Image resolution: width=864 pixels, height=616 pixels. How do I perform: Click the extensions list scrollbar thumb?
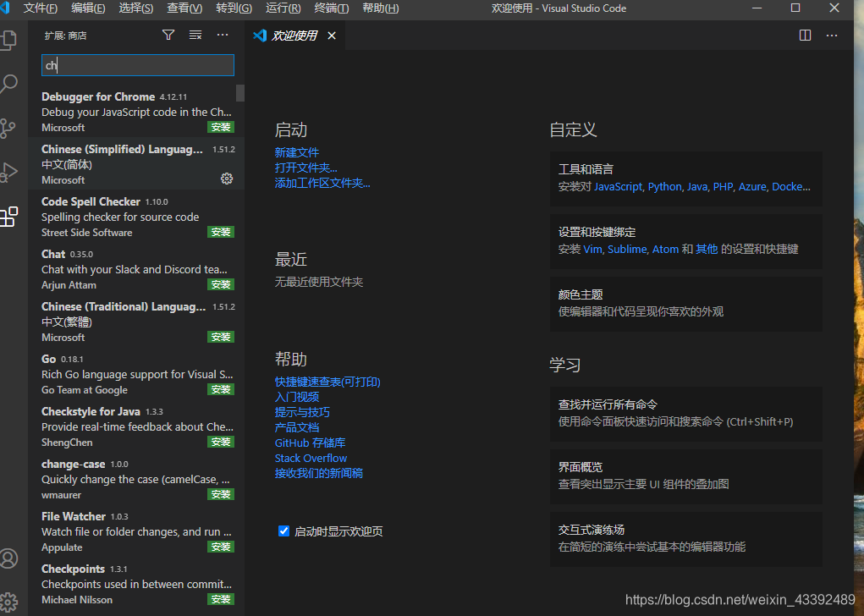coord(240,93)
